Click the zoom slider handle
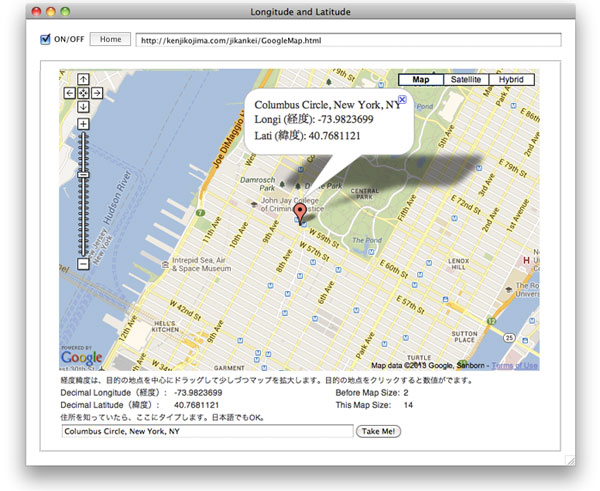The width and height of the screenshot is (600, 491). [x=83, y=175]
